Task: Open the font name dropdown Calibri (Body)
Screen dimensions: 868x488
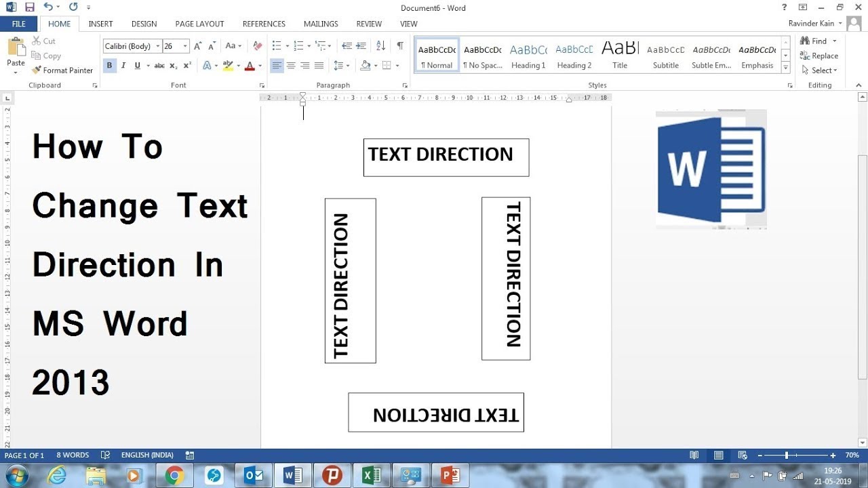Action: 157,46
